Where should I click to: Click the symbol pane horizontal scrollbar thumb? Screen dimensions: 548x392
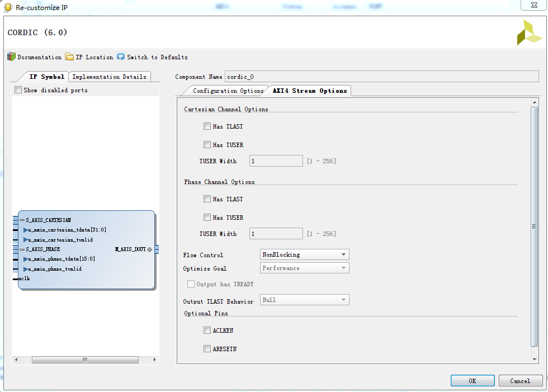85,360
